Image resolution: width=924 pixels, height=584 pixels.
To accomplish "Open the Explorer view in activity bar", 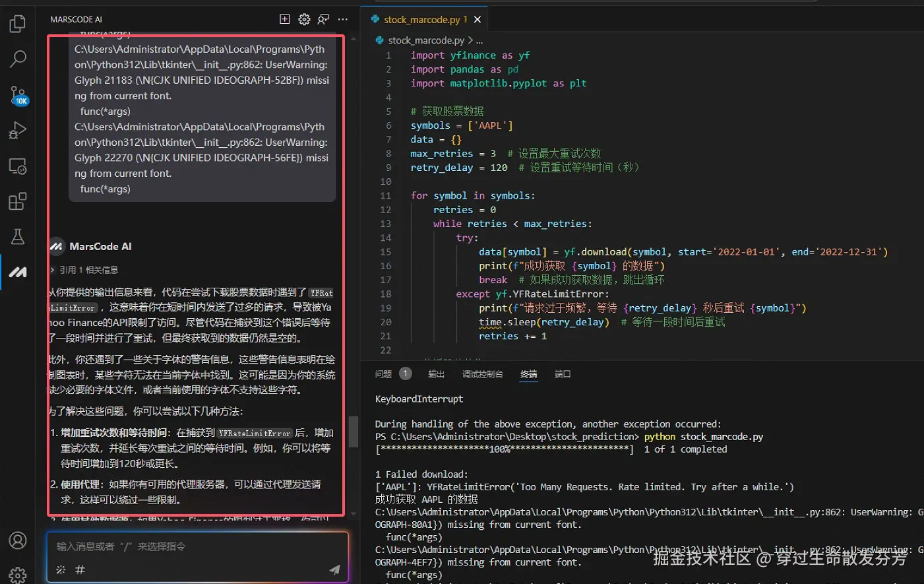I will point(18,24).
